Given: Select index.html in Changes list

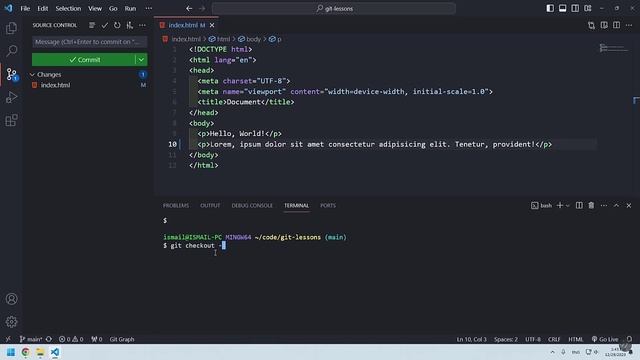Looking at the screenshot, I should tap(55, 85).
